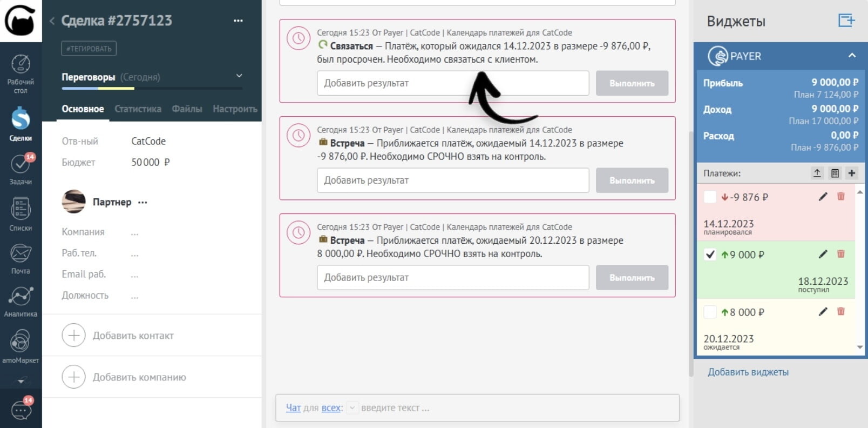The height and width of the screenshot is (428, 868).
Task: Uncheck the 9 000 ₽ payment checkbox
Action: tap(710, 254)
